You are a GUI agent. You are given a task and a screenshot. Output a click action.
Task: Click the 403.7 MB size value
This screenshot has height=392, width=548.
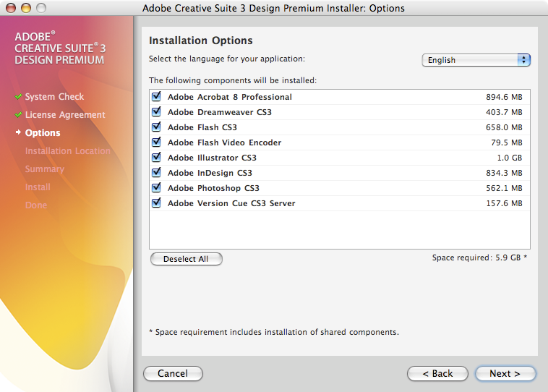click(x=504, y=112)
